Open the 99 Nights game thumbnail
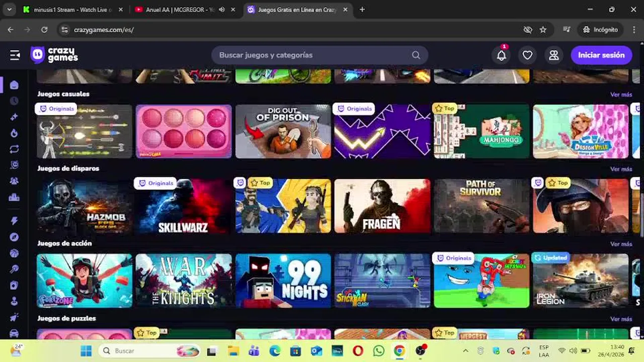644x362 pixels. (x=283, y=281)
